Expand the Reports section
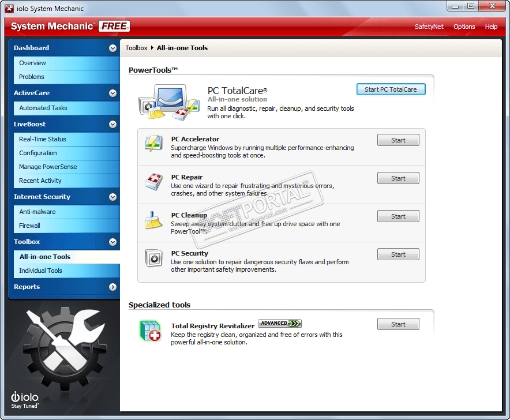510x420 pixels. [112, 287]
